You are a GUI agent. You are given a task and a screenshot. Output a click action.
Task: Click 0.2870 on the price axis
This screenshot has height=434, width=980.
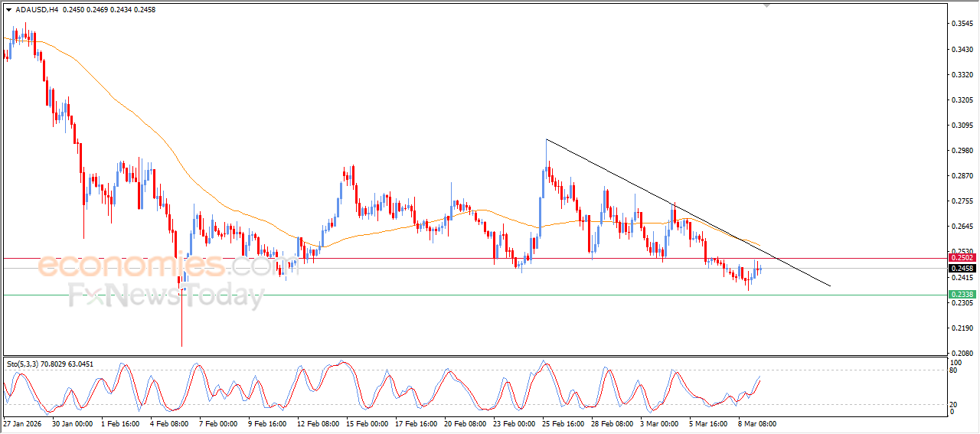click(962, 176)
